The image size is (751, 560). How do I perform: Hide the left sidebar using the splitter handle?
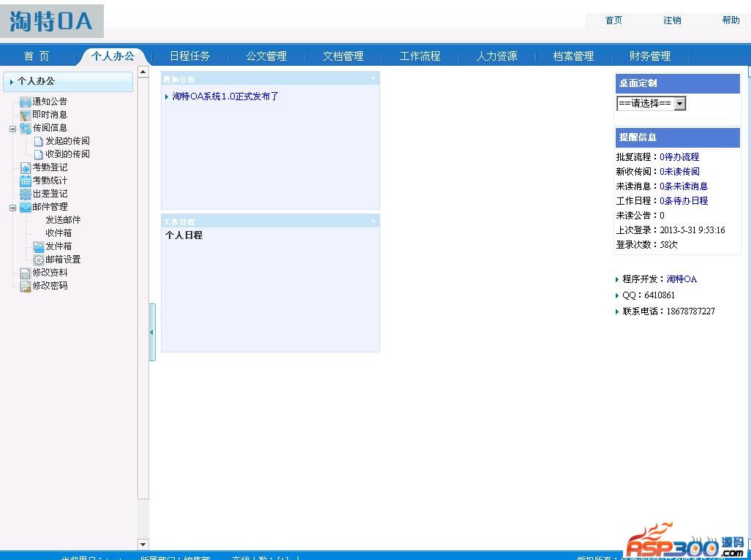(x=152, y=332)
